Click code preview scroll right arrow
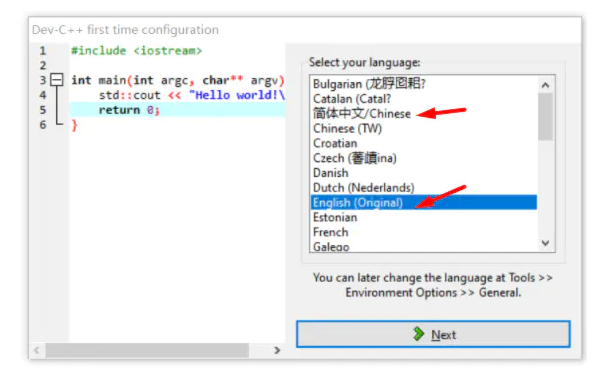The height and width of the screenshot is (379, 610). coord(277,350)
